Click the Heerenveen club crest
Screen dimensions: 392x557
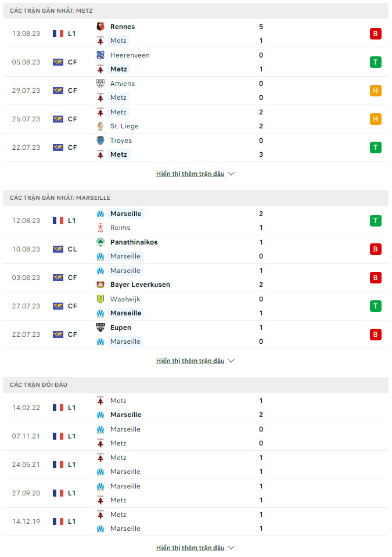click(100, 55)
